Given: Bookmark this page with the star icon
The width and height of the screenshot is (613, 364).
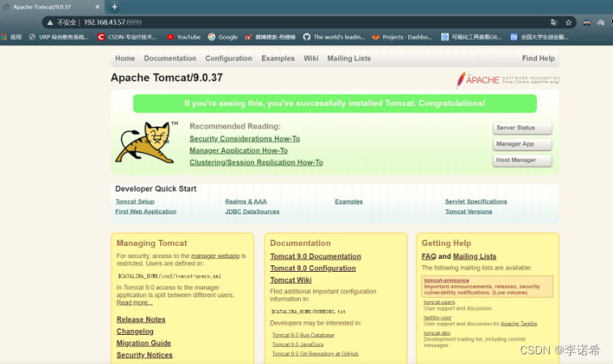Looking at the screenshot, I should click(x=569, y=23).
